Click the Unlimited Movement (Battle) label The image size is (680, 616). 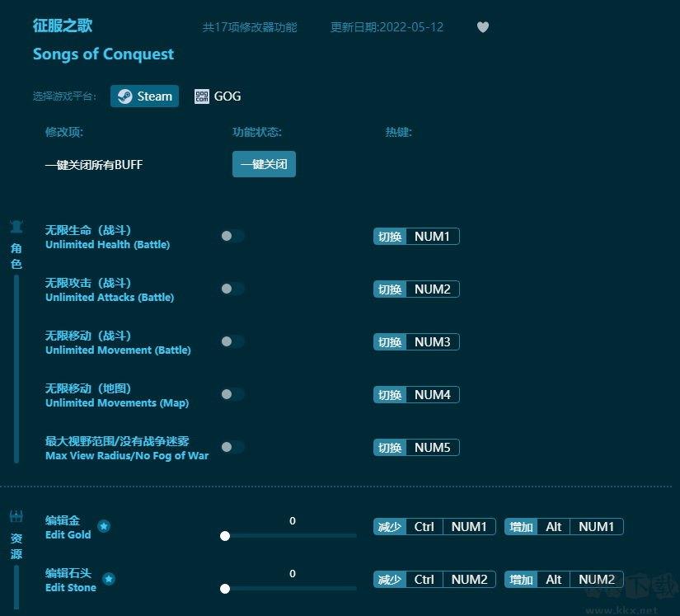pos(118,350)
